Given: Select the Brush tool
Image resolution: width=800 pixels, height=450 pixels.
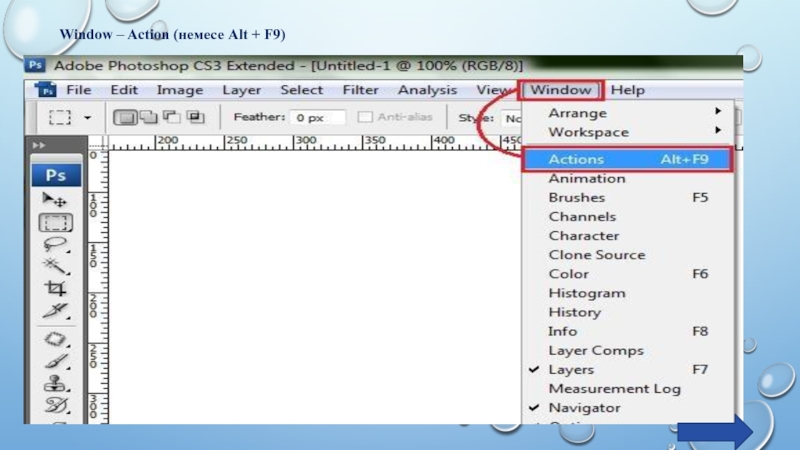Looking at the screenshot, I should (55, 361).
